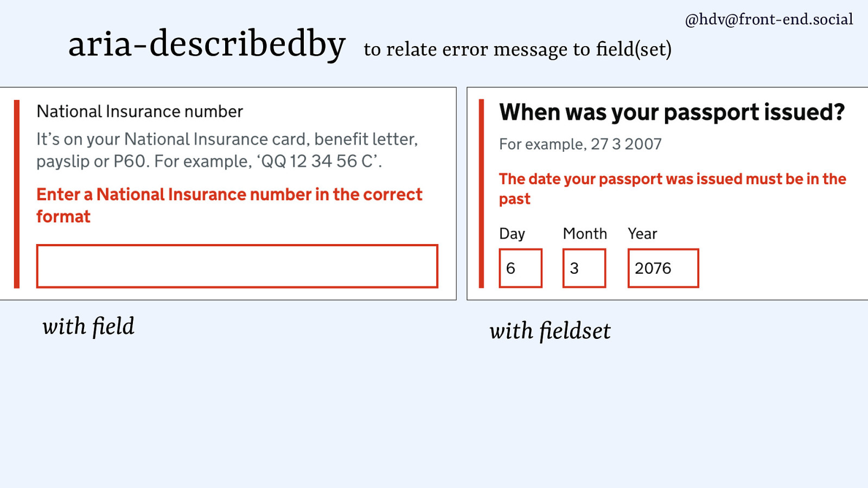This screenshot has height=488, width=868.
Task: Click the red error bar beside passport question
Action: (x=481, y=194)
